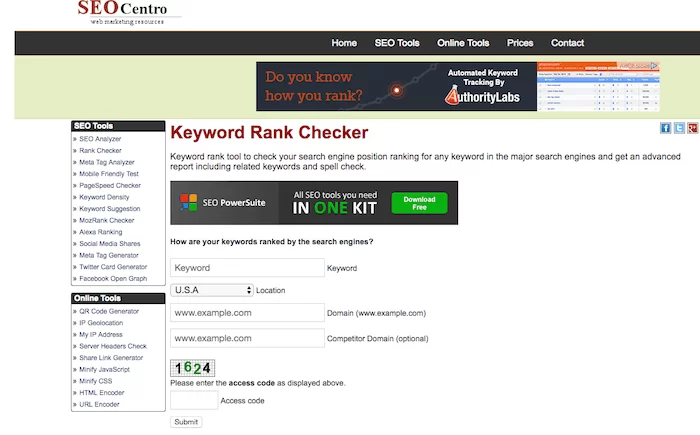700x435 pixels.
Task: Click the Domain text field
Action: click(x=247, y=312)
